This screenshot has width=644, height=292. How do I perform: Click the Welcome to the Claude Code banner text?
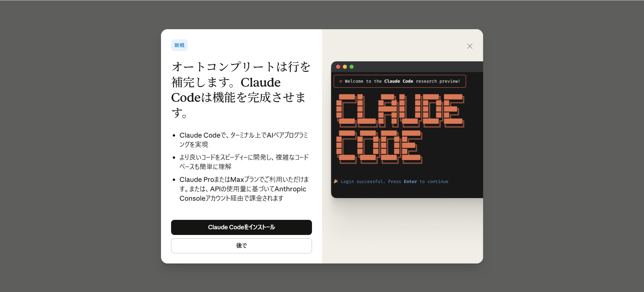click(402, 81)
